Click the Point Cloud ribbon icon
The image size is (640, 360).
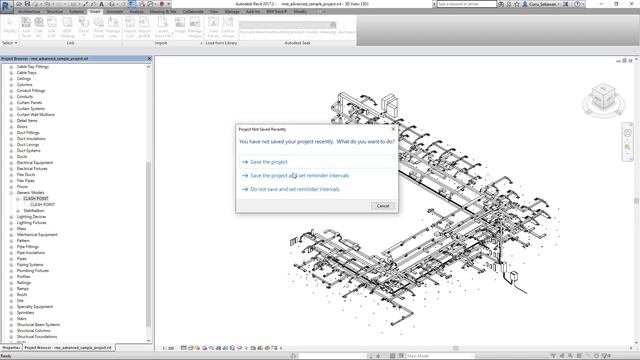point(99,27)
